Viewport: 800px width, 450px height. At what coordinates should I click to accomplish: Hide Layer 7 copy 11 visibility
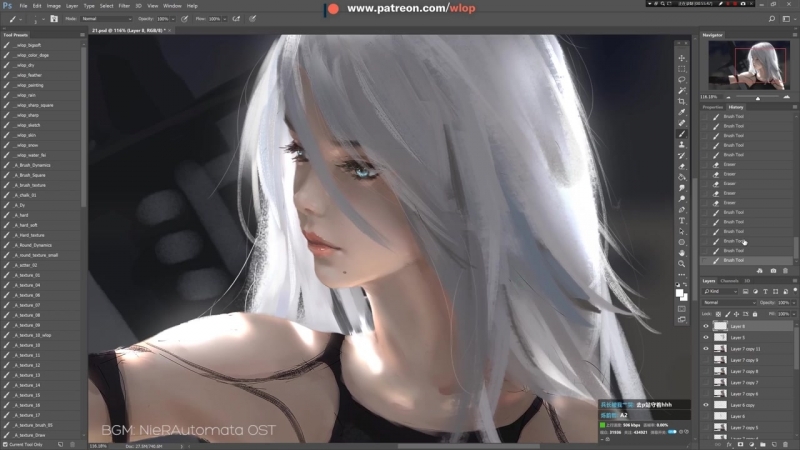point(706,348)
